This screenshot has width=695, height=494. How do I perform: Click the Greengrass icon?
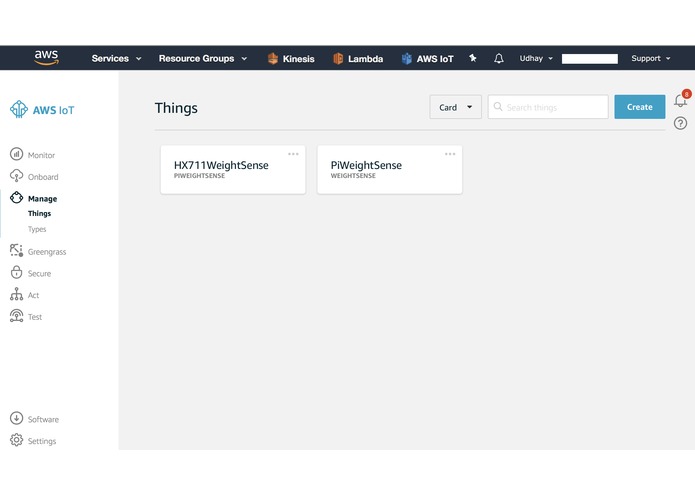pos(16,250)
